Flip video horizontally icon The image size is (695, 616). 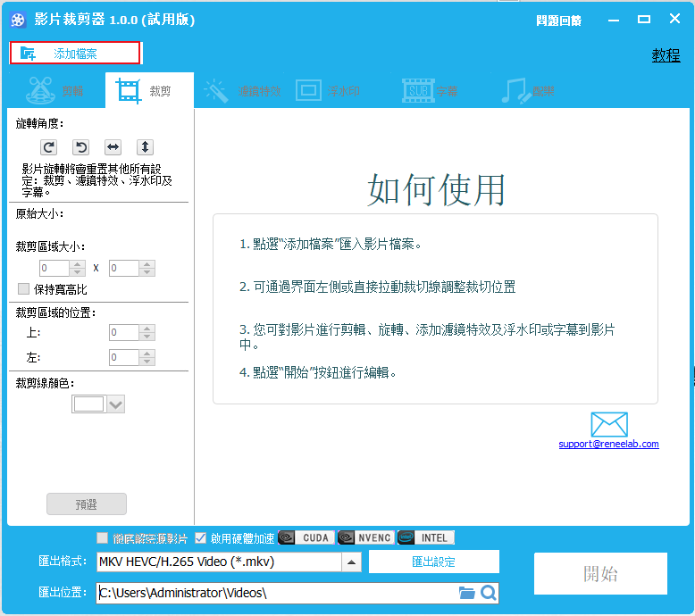(113, 147)
